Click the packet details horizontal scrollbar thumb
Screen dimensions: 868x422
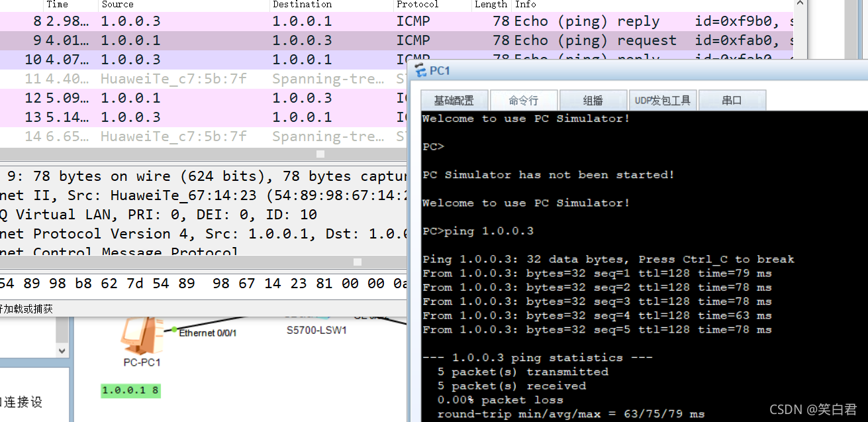pos(358,263)
